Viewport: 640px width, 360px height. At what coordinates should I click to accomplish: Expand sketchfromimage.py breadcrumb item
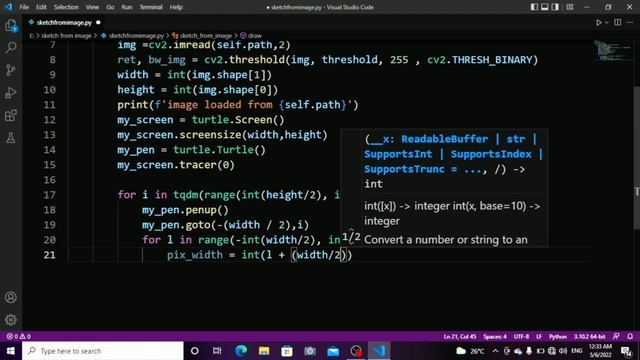(x=136, y=36)
